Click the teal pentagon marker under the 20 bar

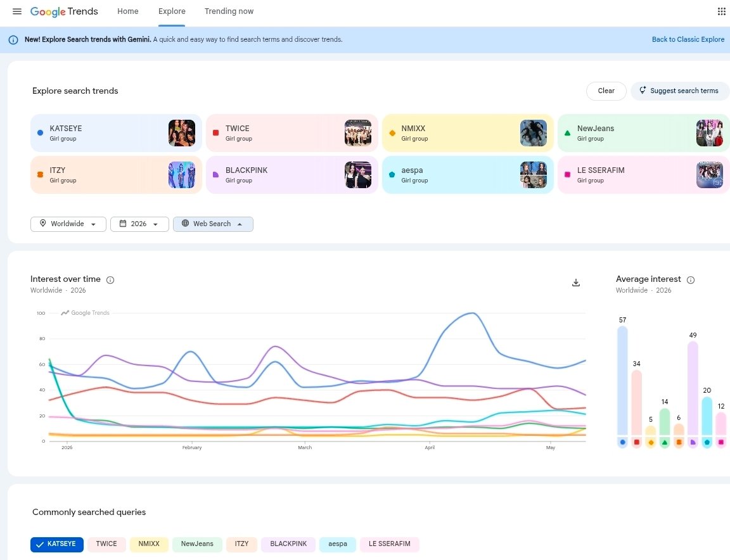(x=707, y=442)
